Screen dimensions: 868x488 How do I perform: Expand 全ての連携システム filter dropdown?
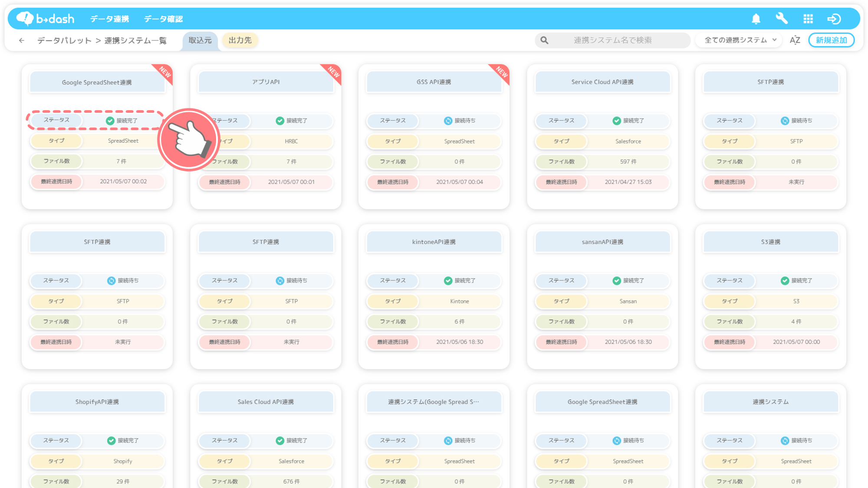pos(740,40)
